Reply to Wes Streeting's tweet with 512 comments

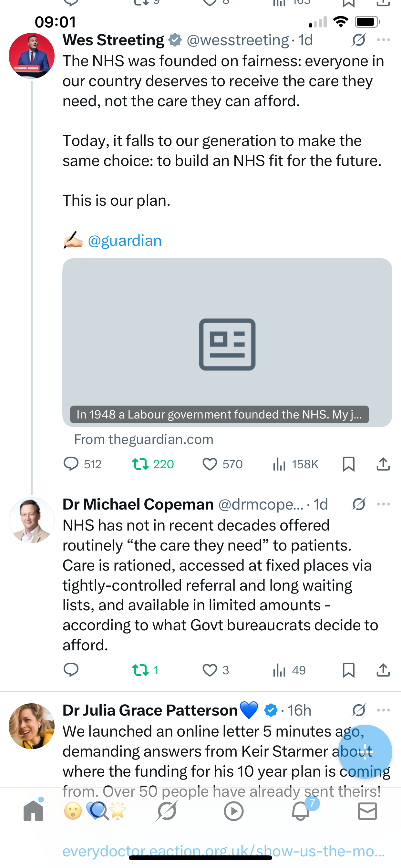point(82,464)
